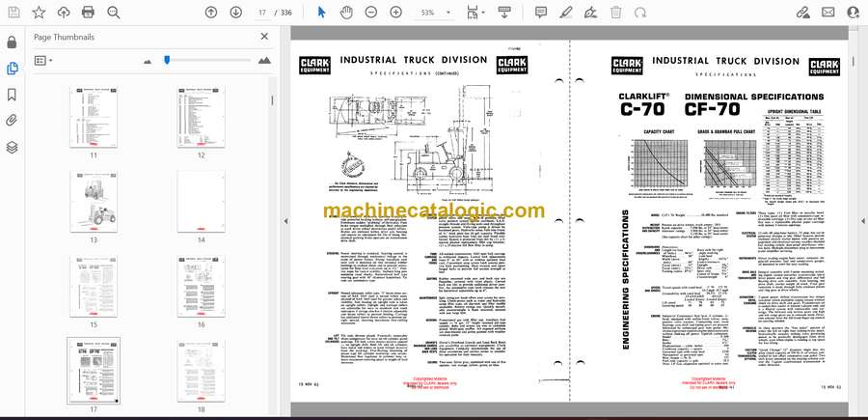Activate the Selection arrow tool
The width and height of the screenshot is (868, 420).
pyautogui.click(x=321, y=13)
